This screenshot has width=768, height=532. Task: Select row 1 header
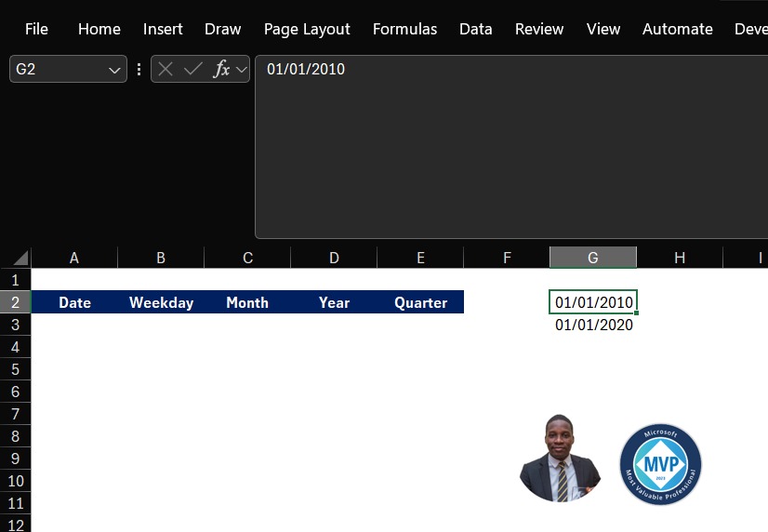tap(15, 280)
